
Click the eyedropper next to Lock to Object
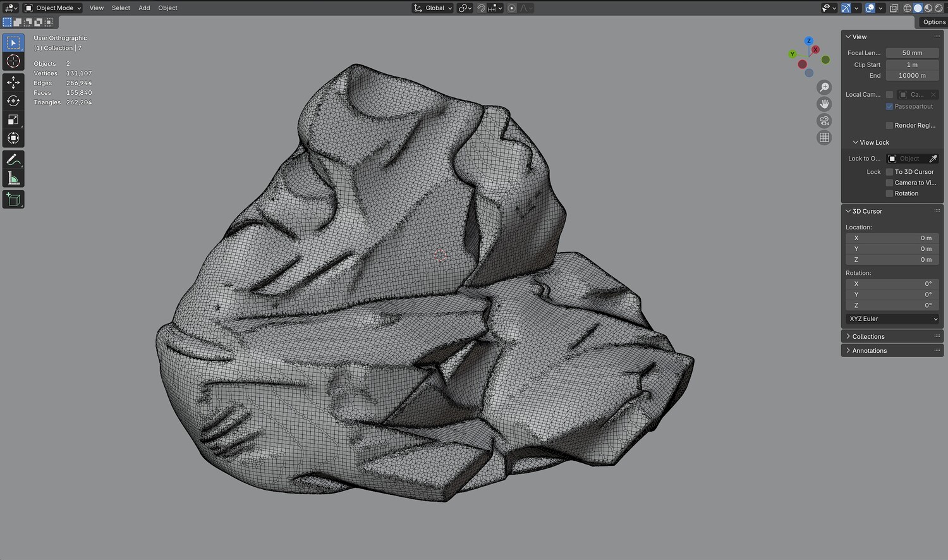[x=933, y=159]
